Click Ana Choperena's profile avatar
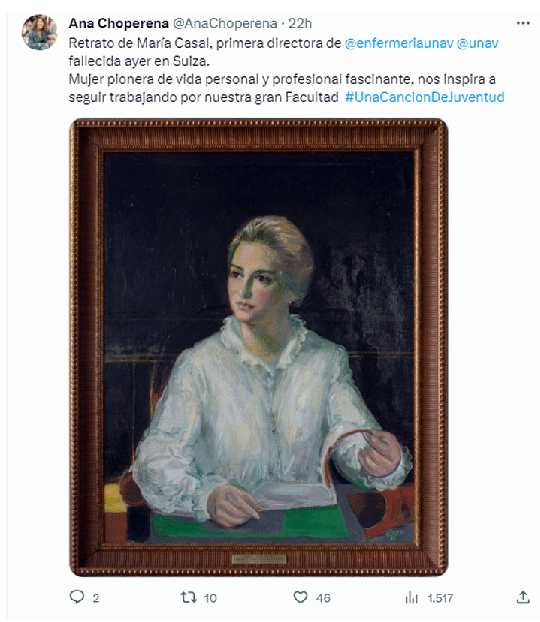The height and width of the screenshot is (622, 540). (x=40, y=32)
